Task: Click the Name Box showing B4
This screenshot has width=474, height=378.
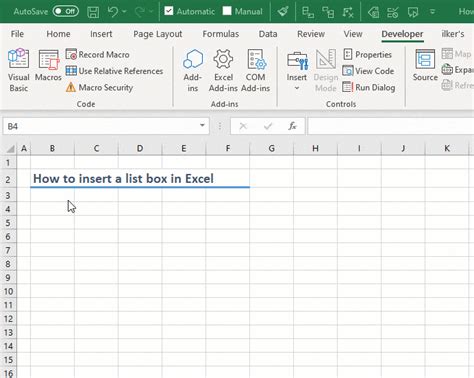Action: [100, 126]
